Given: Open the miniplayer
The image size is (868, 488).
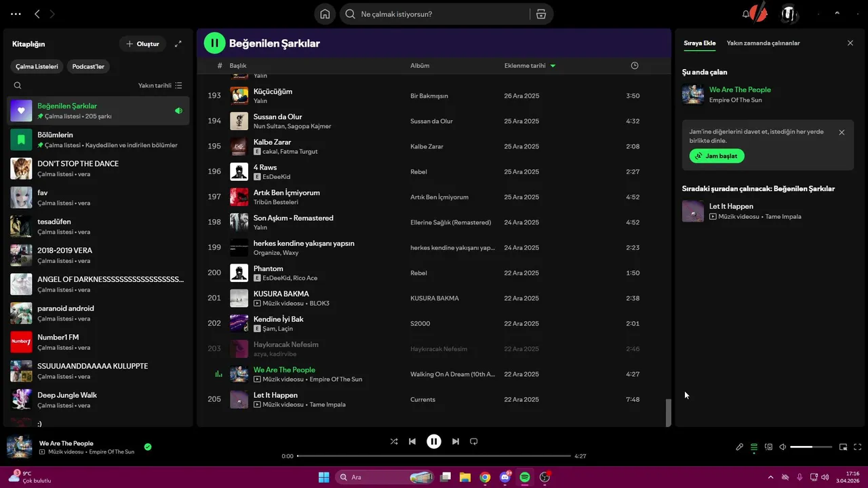Looking at the screenshot, I should pyautogui.click(x=844, y=447).
